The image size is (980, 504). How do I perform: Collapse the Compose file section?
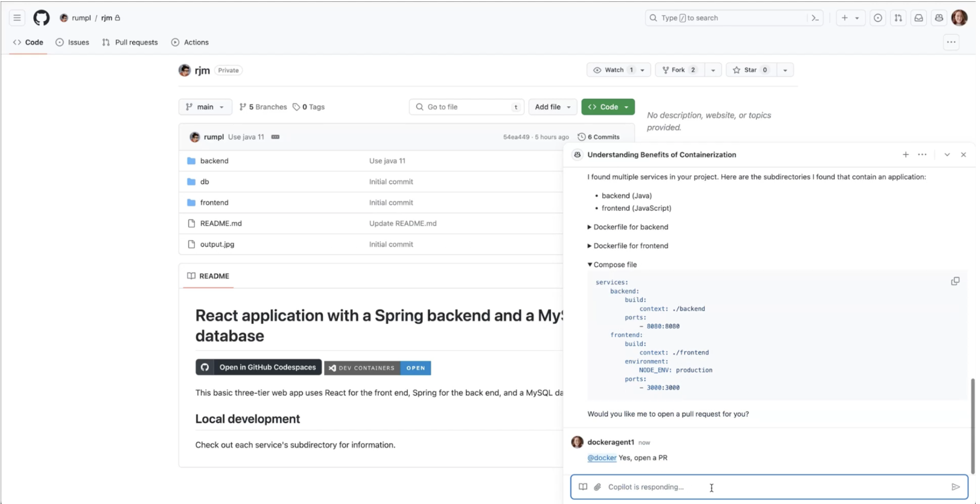pos(612,265)
